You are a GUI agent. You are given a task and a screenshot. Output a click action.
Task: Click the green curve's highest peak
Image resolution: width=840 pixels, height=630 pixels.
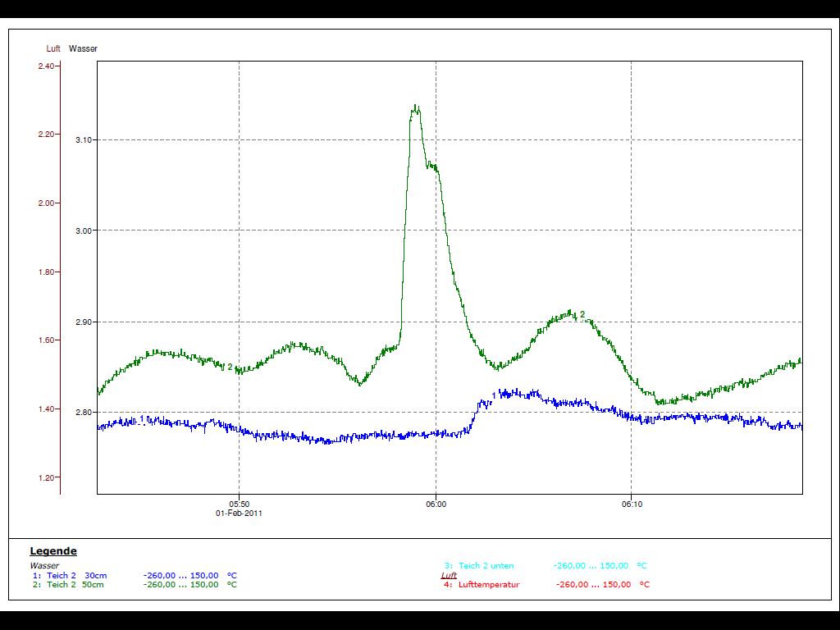[416, 107]
